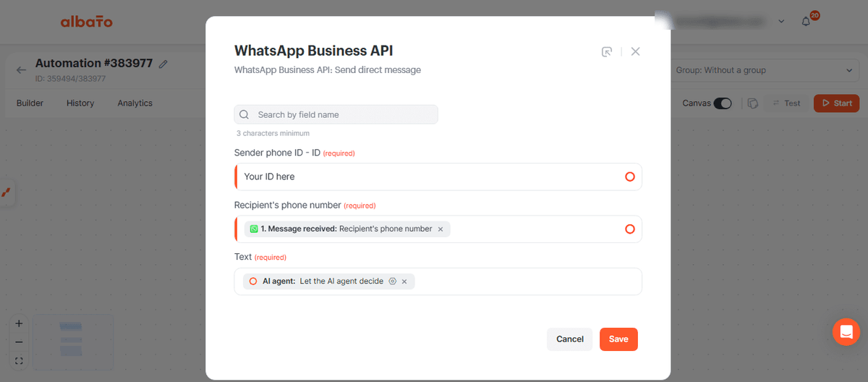
Task: Open the notifications bell
Action: 806,22
